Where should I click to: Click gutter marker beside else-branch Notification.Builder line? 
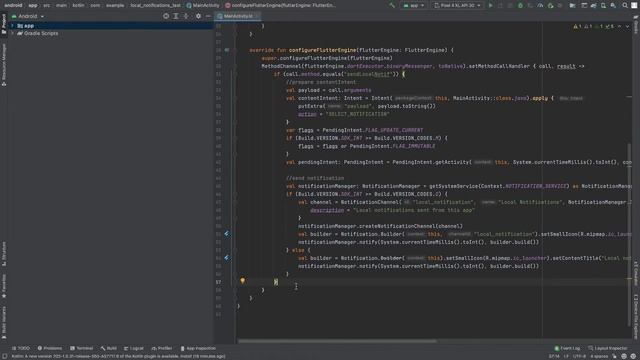point(227,258)
